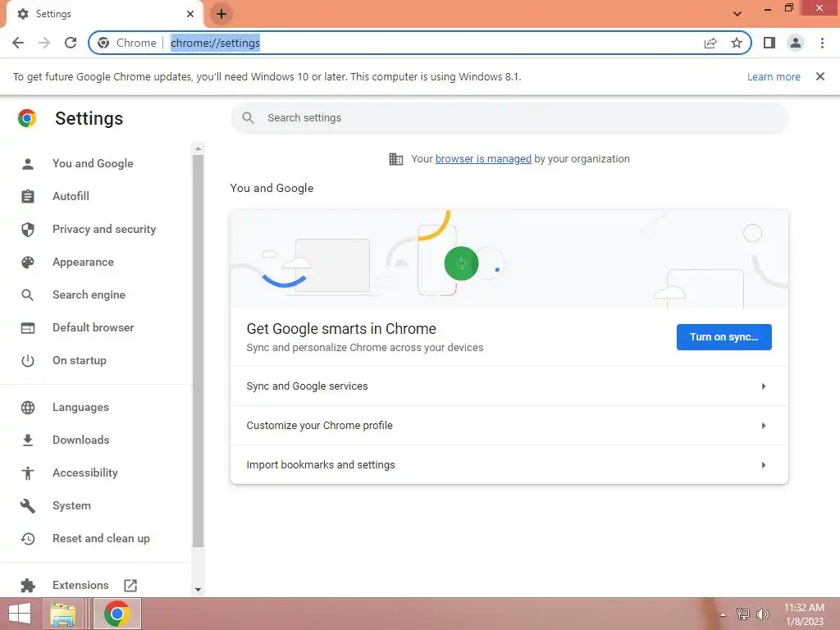Screen dimensions: 840x630
Task: Click the Search settings field
Action: (509, 118)
